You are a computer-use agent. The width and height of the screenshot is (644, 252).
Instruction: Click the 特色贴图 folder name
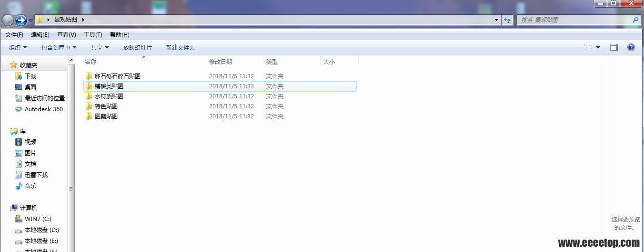106,106
